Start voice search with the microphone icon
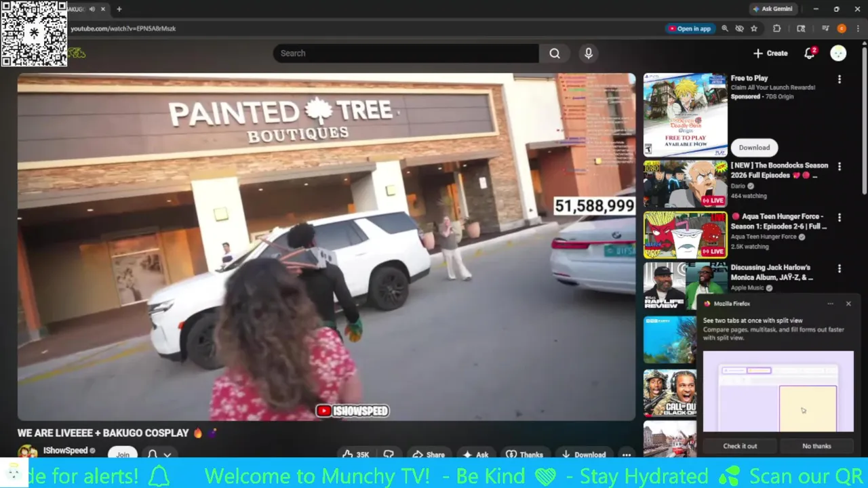The height and width of the screenshot is (488, 868). pos(588,54)
